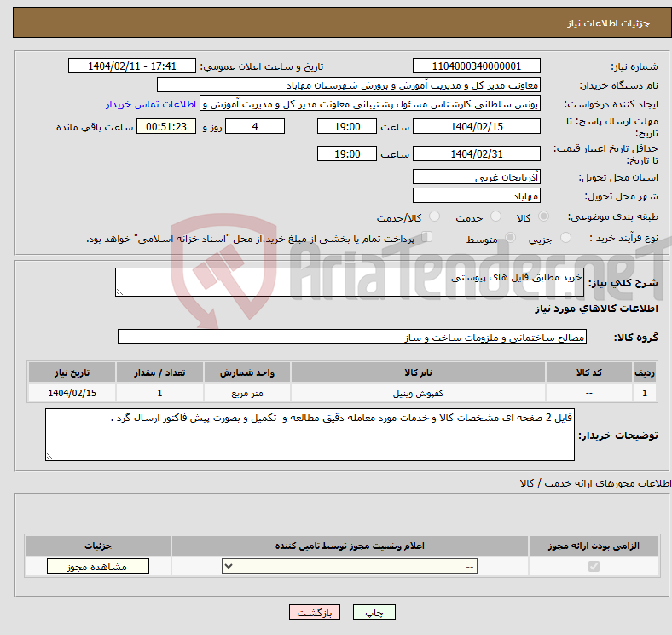The height and width of the screenshot is (635, 672).
Task: Click the گروه کالا field
Action: coord(352,337)
